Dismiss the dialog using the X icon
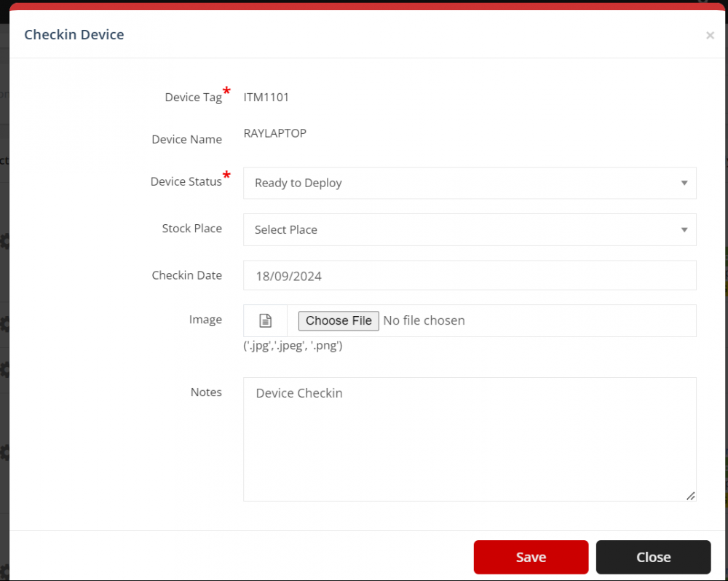The width and height of the screenshot is (728, 581). (710, 35)
